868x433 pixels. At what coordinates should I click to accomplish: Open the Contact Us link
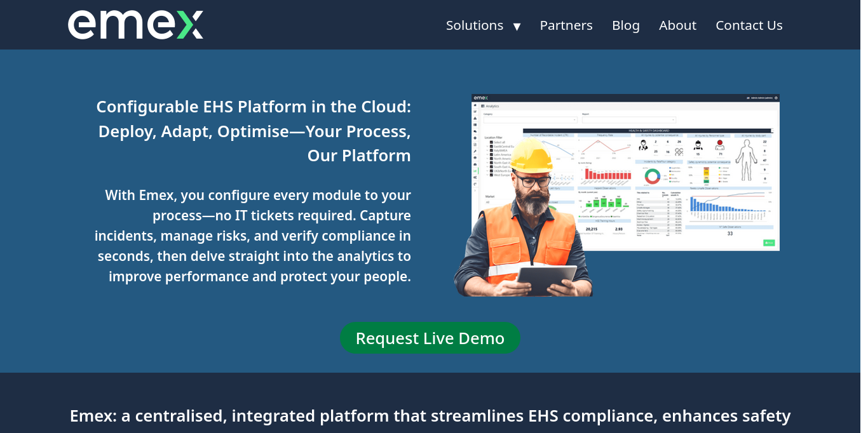point(749,25)
